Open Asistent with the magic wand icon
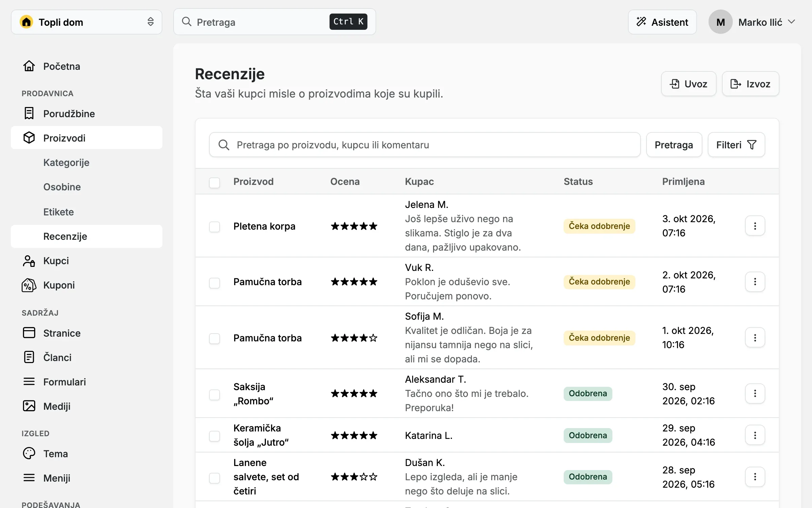The height and width of the screenshot is (508, 812). point(662,22)
